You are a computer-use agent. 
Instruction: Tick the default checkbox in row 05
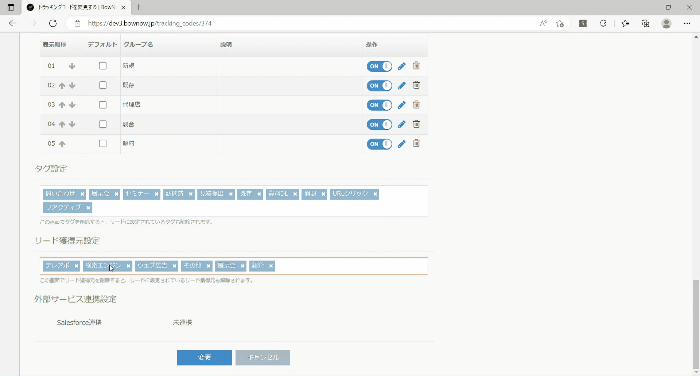point(103,143)
